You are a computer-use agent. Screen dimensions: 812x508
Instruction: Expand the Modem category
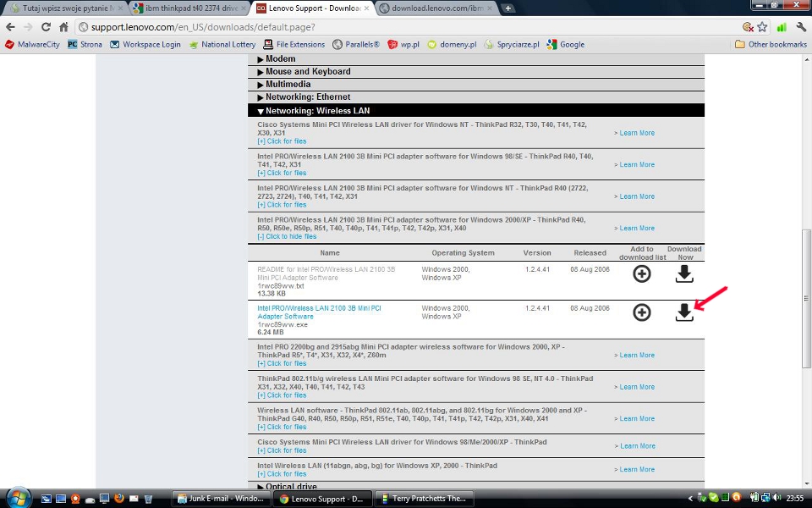coord(476,59)
